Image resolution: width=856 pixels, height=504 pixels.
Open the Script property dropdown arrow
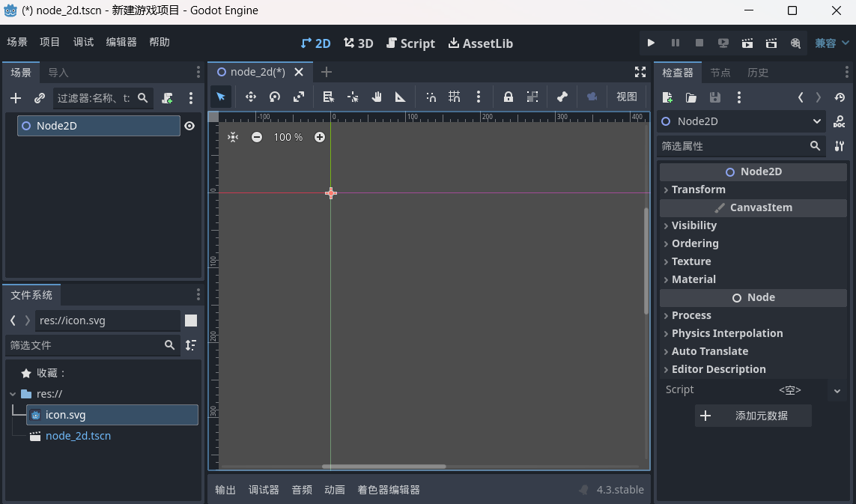coord(837,390)
